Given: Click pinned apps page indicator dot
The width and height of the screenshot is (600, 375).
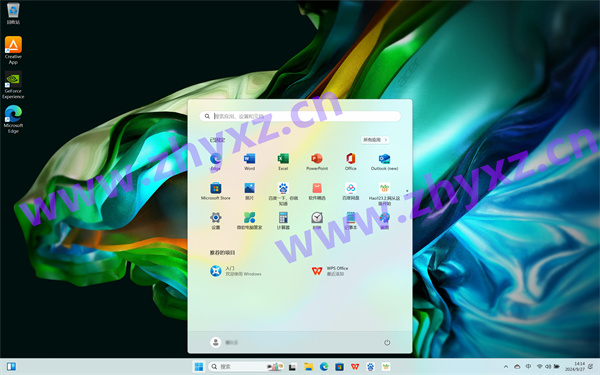Looking at the screenshot, I should point(407,191).
